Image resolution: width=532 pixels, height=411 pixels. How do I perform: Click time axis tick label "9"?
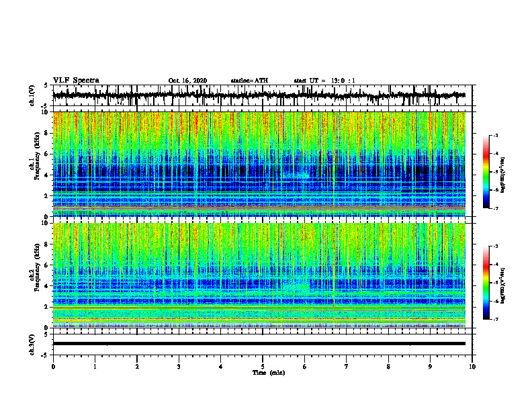pyautogui.click(x=430, y=367)
